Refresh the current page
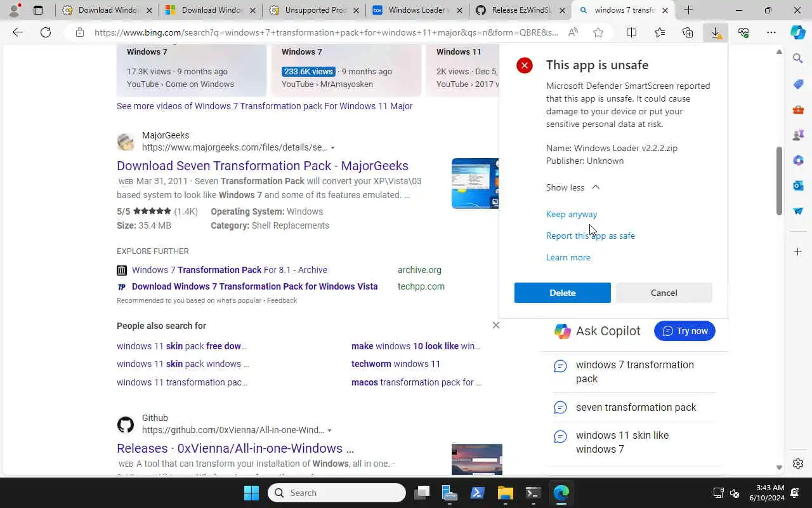Image resolution: width=812 pixels, height=508 pixels. 46,32
